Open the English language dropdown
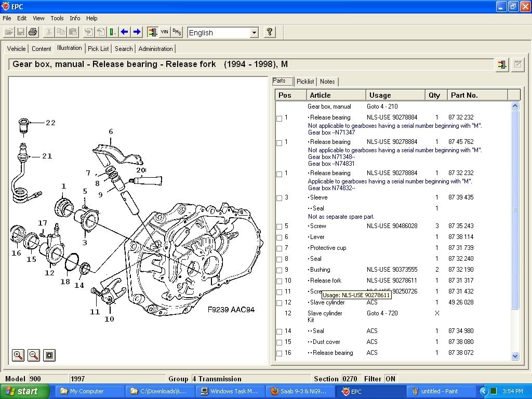 (x=254, y=32)
